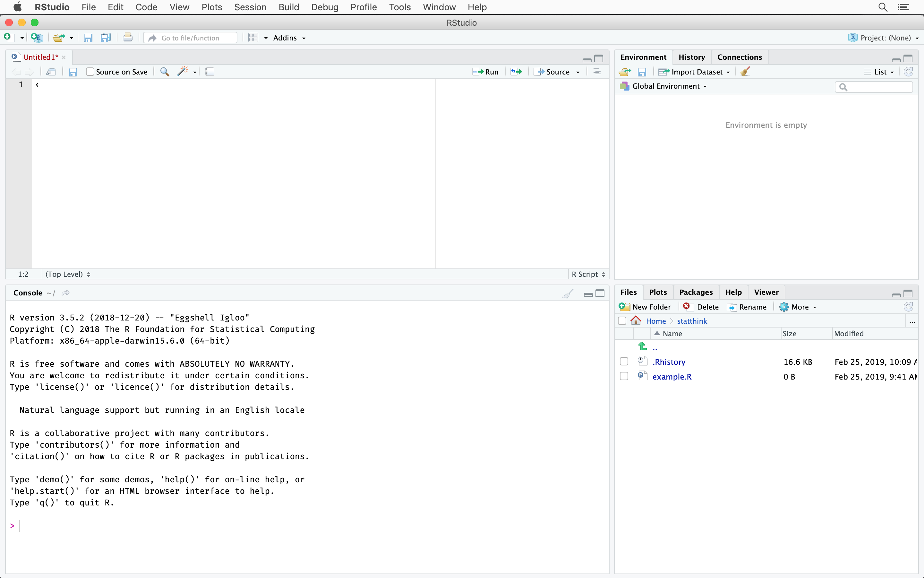The image size is (924, 578).
Task: Click the Environment search field
Action: coord(874,87)
